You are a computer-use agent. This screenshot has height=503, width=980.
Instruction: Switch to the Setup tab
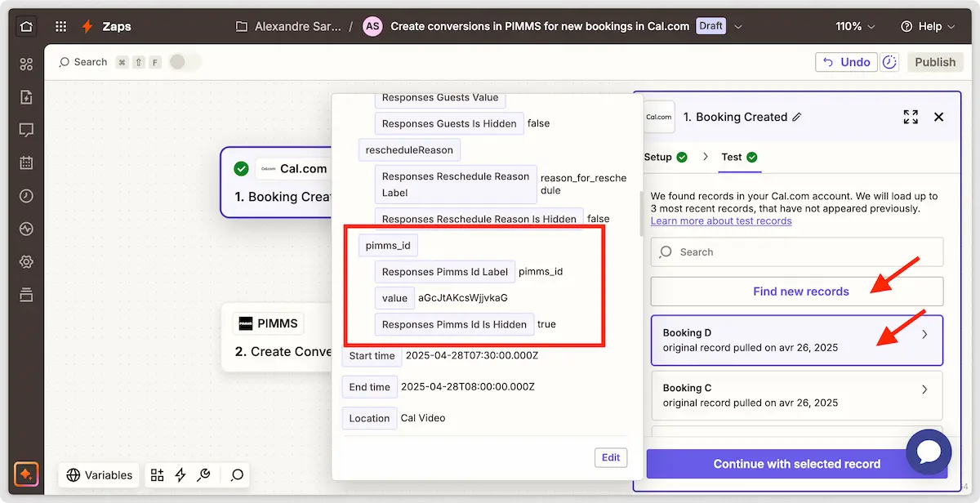(x=665, y=157)
